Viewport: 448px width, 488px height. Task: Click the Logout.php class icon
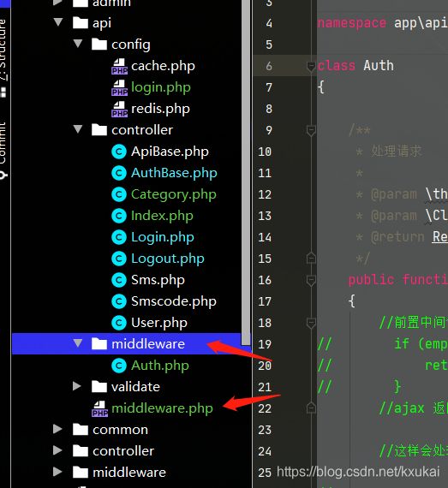[x=119, y=259]
